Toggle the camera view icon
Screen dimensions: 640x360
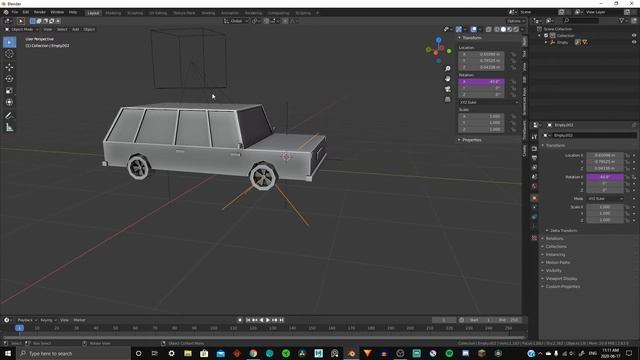pos(448,89)
